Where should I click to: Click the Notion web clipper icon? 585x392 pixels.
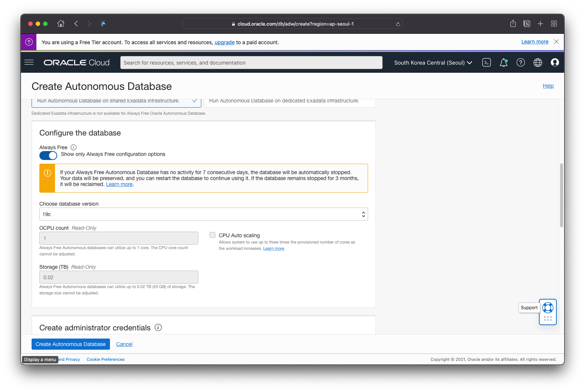[x=527, y=24]
